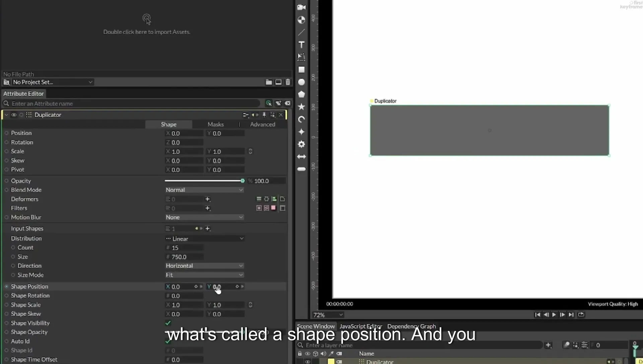The image size is (643, 364).
Task: Click the delete assets trash icon
Action: pos(288,82)
